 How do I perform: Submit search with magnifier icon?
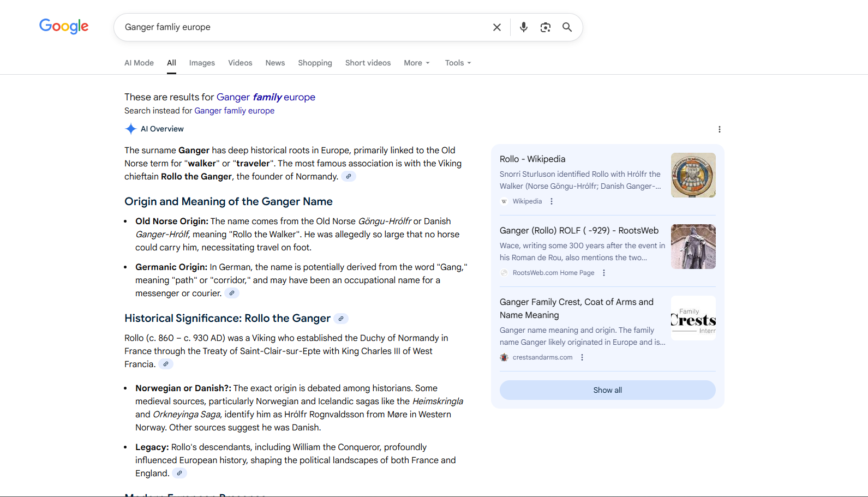tap(567, 27)
